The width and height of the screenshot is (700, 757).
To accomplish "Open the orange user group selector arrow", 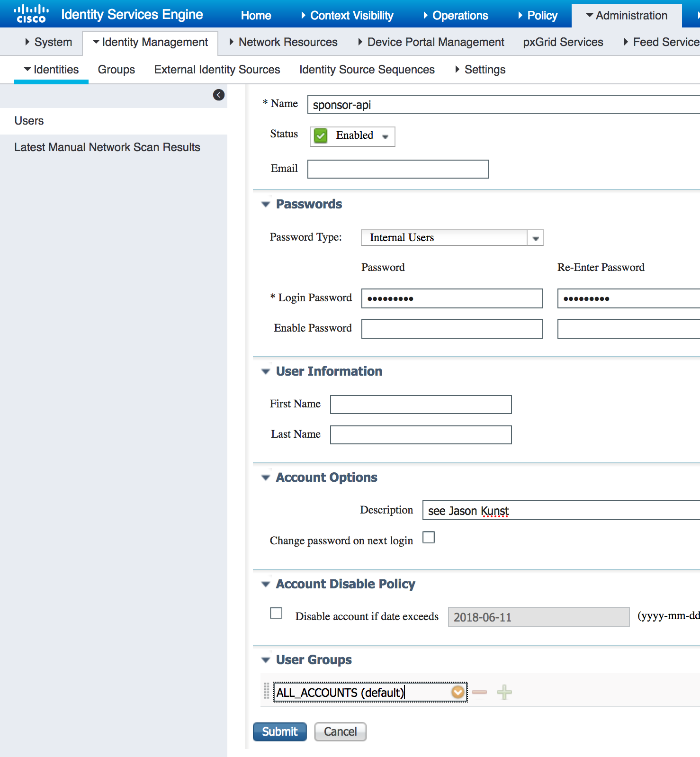I will (x=458, y=692).
